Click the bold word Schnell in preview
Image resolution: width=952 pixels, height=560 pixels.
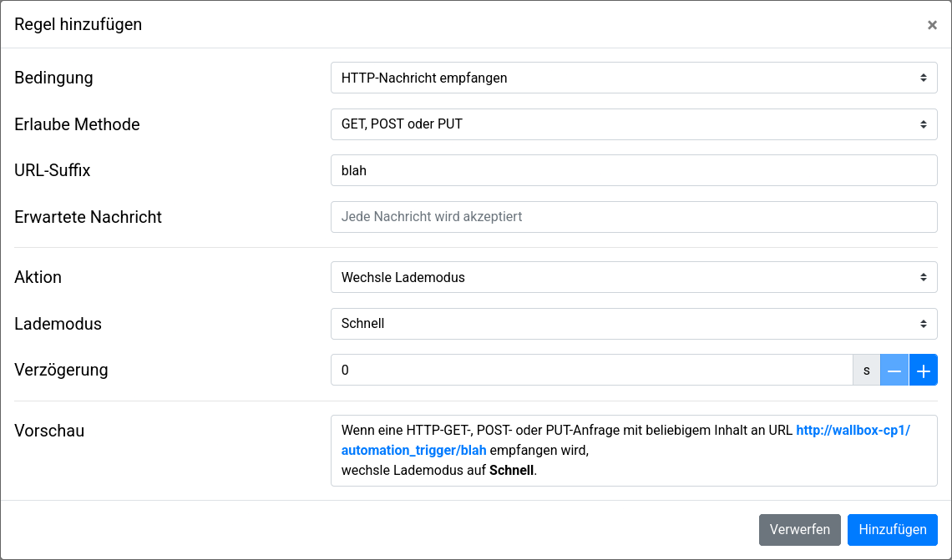point(511,470)
